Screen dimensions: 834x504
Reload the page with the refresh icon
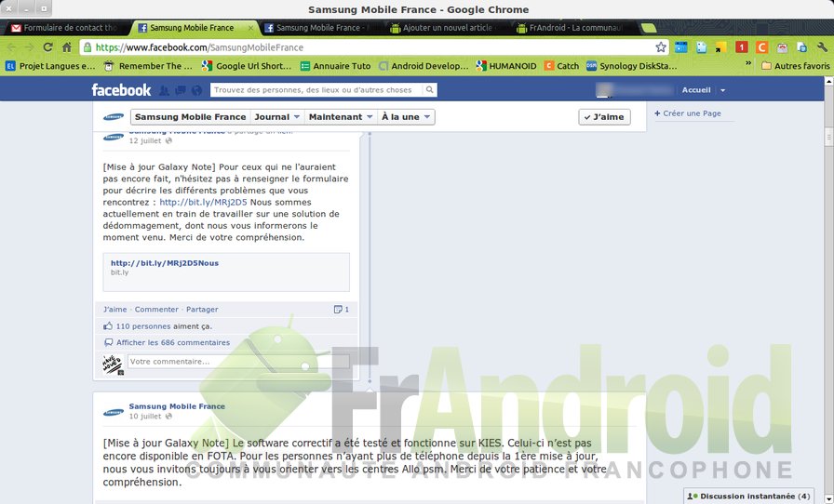tap(47, 47)
